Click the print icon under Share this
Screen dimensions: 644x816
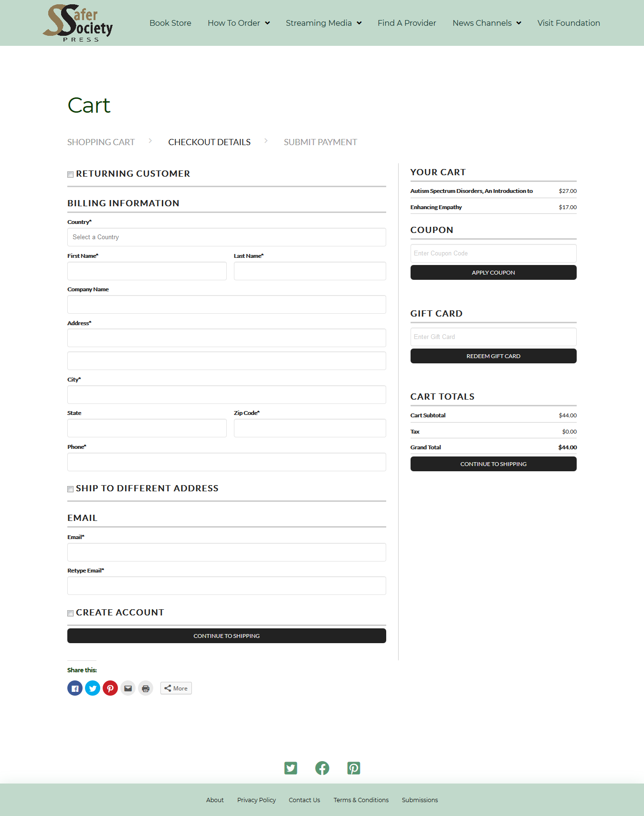coord(146,688)
